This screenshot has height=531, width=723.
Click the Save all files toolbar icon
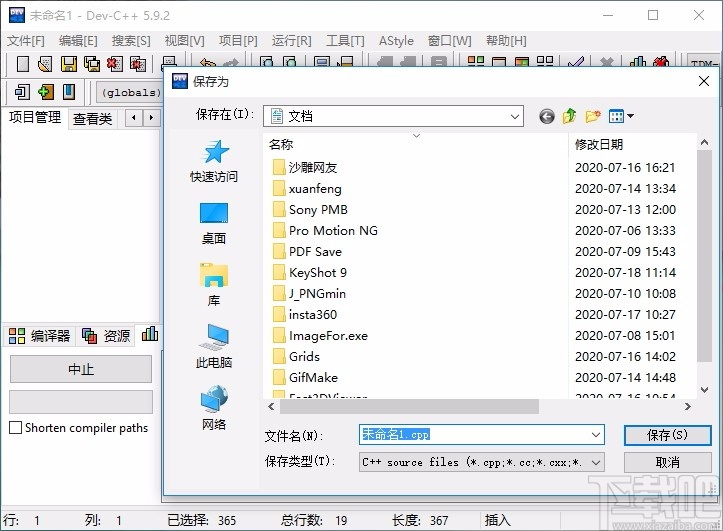coord(92,64)
